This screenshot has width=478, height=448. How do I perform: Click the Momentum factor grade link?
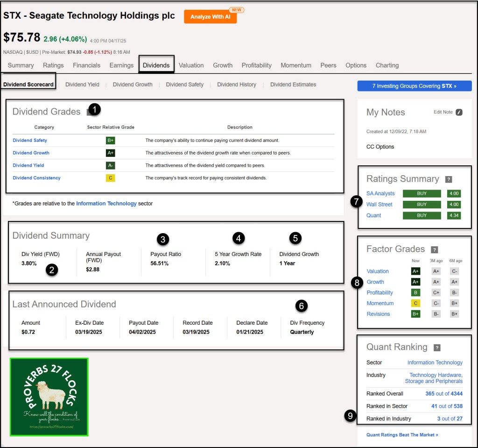380,303
